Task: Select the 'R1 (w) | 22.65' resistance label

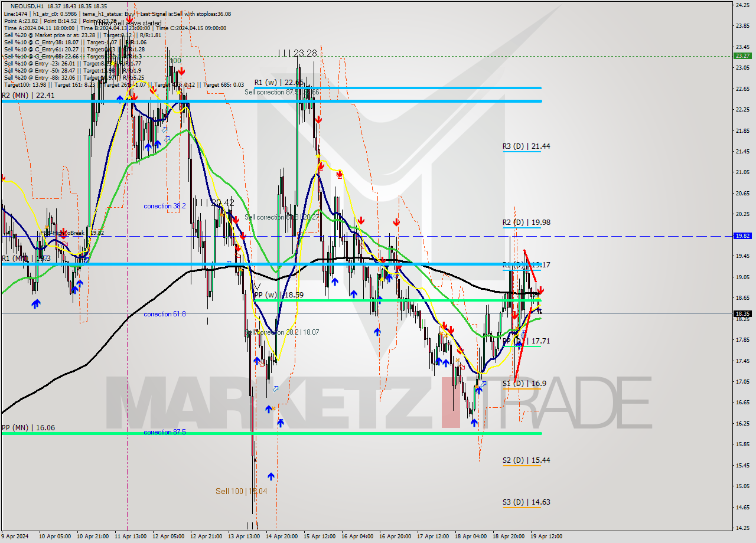Action: [x=279, y=83]
